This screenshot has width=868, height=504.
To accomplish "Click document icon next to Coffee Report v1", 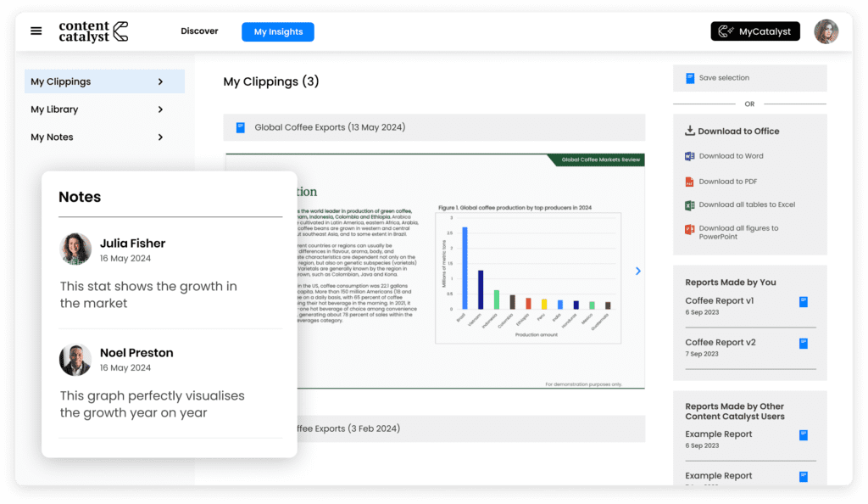I will tap(804, 301).
